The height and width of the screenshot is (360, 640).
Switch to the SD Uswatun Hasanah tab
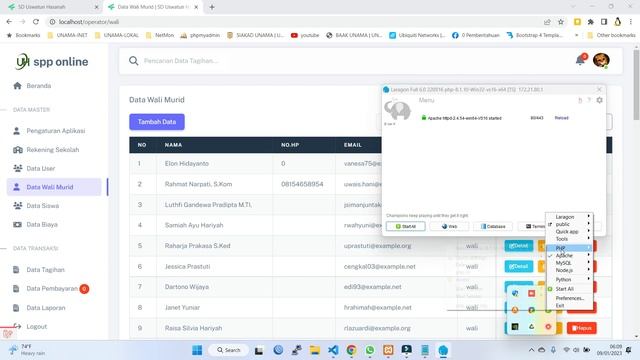(x=52, y=7)
